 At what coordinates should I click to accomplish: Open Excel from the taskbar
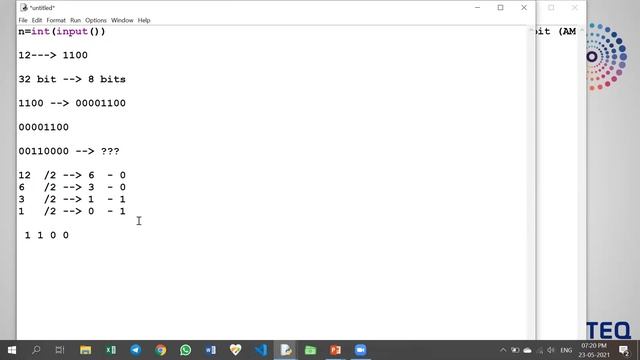tap(111, 350)
